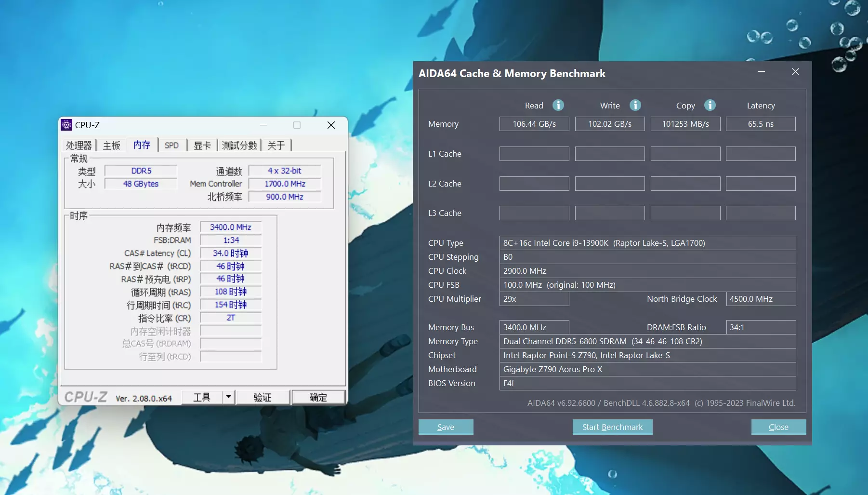The width and height of the screenshot is (868, 495).
Task: Click the tRAS 108 时钟 value
Action: click(x=231, y=292)
